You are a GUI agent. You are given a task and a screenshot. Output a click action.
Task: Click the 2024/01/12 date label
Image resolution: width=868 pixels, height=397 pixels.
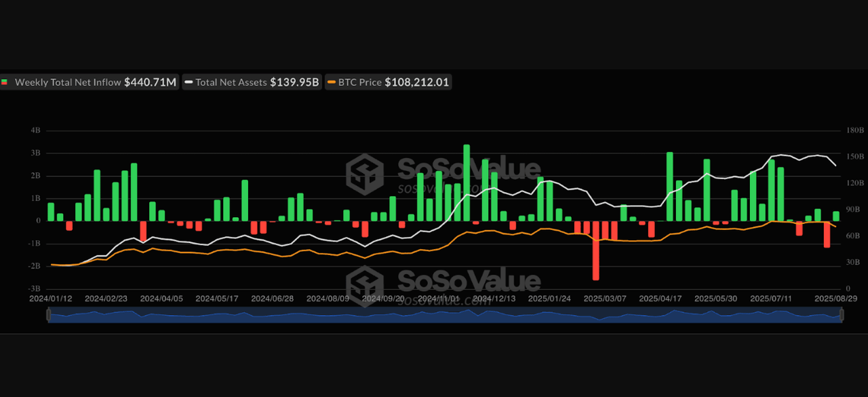pyautogui.click(x=50, y=299)
